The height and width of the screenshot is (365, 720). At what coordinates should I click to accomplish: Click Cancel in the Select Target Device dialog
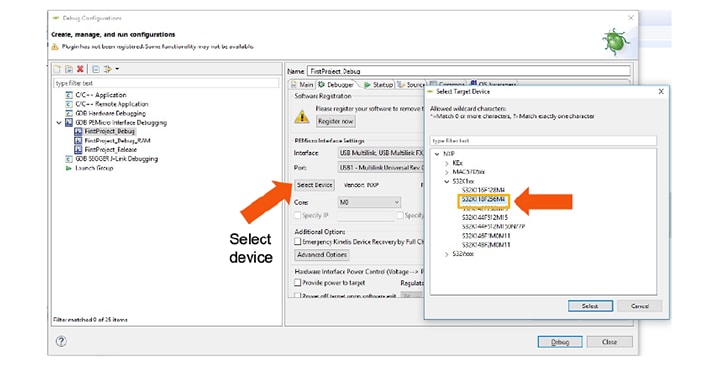tap(639, 306)
